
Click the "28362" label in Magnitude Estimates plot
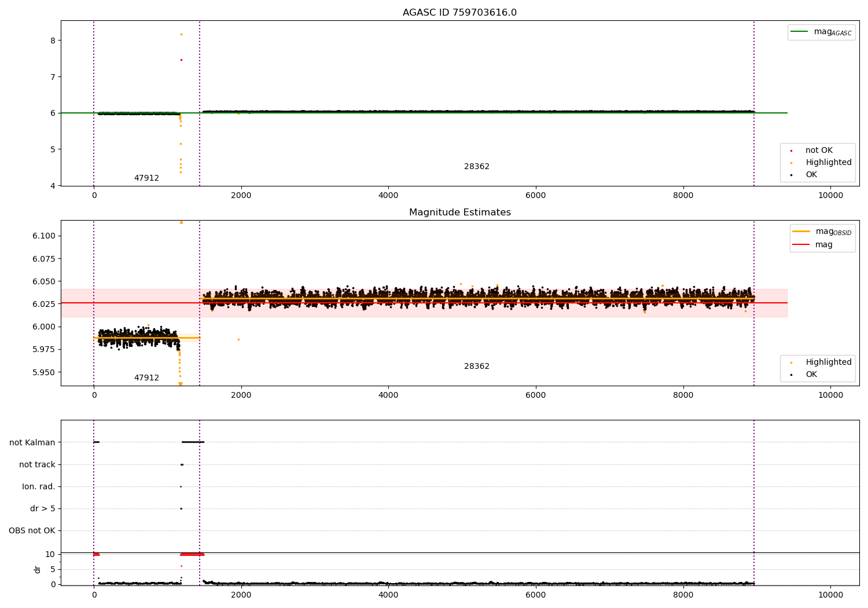point(477,366)
